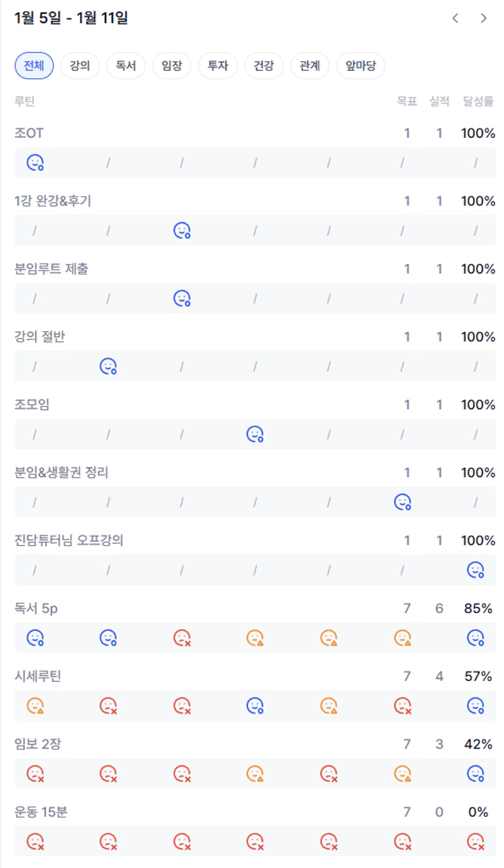Toggle 진담튜터님 오프강의 completed status icon
This screenshot has width=504, height=868.
(475, 570)
